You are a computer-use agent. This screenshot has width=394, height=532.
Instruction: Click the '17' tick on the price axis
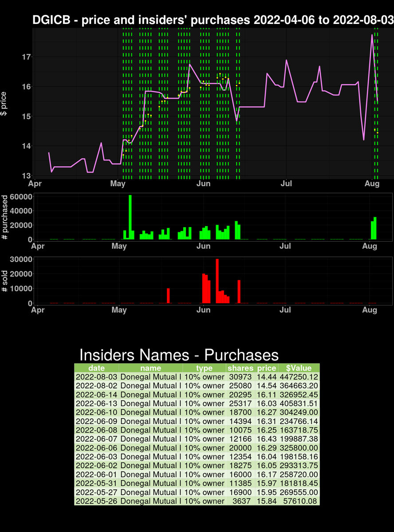pyautogui.click(x=27, y=57)
